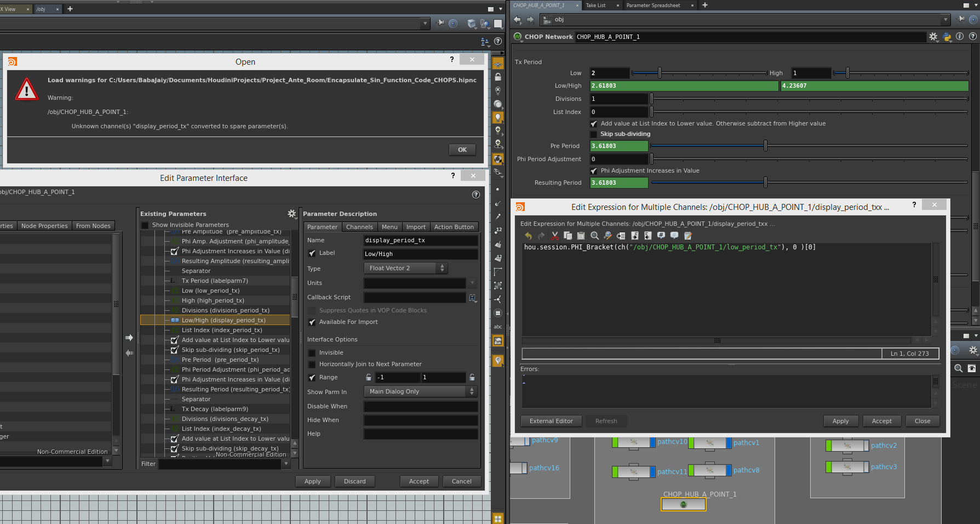Screen dimensions: 980x524
Task: Click the gear icon above Existing Parameters list
Action: (x=292, y=214)
